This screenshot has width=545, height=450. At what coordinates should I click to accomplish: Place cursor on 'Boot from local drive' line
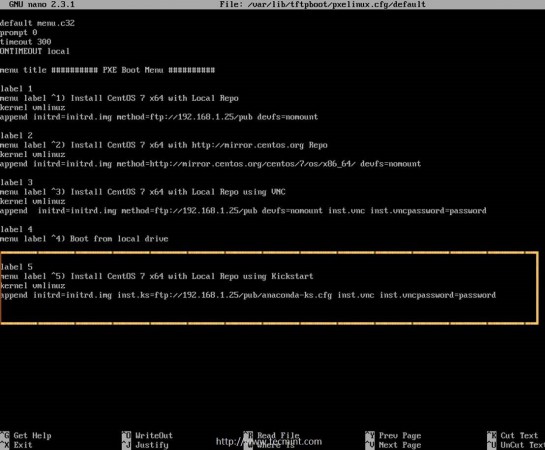[84, 239]
